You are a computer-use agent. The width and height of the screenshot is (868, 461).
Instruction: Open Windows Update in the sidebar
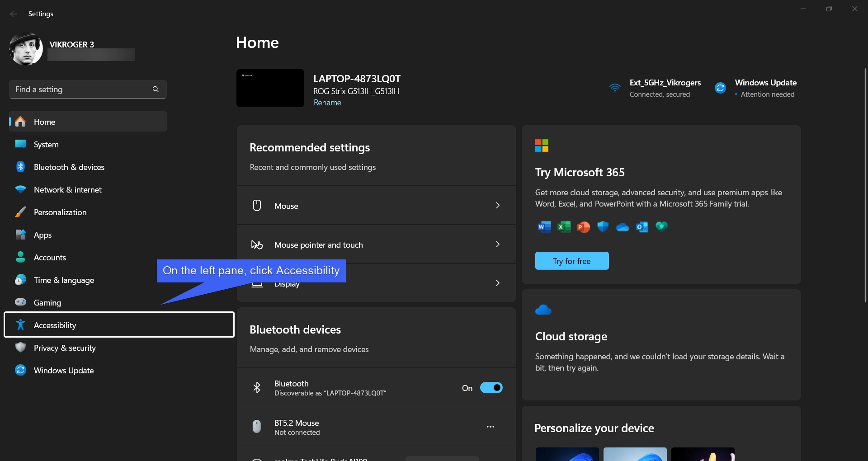coord(88,370)
